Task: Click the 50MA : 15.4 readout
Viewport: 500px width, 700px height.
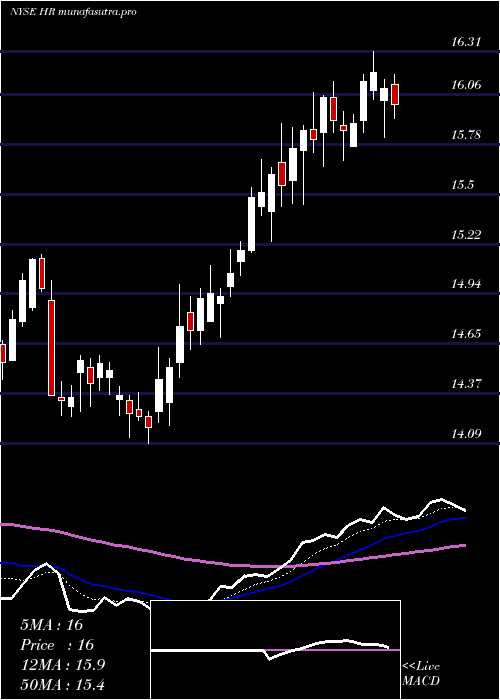Action: (x=63, y=685)
